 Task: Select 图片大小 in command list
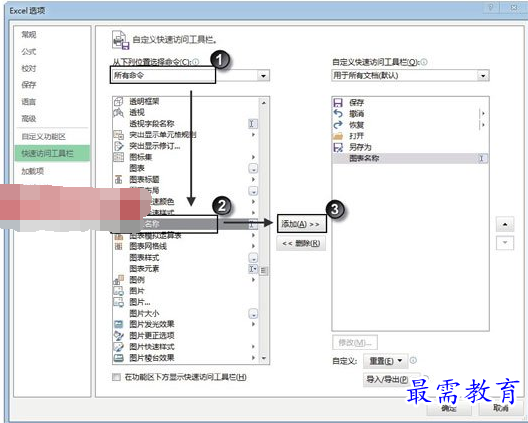point(186,313)
